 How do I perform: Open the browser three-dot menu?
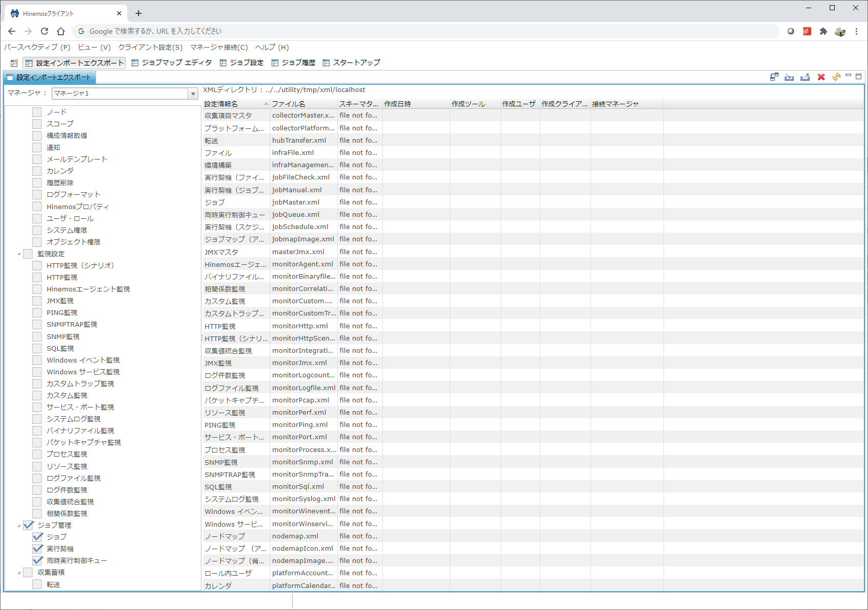pos(856,31)
